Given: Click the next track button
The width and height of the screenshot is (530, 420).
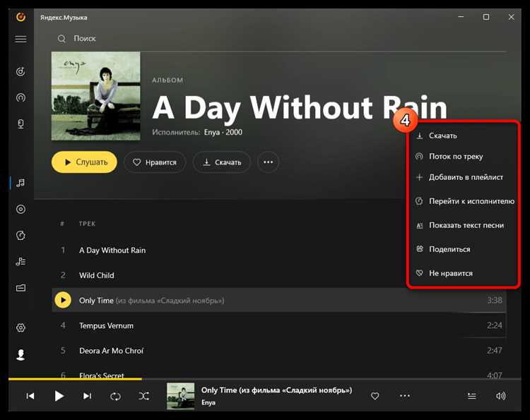Looking at the screenshot, I should [87, 396].
